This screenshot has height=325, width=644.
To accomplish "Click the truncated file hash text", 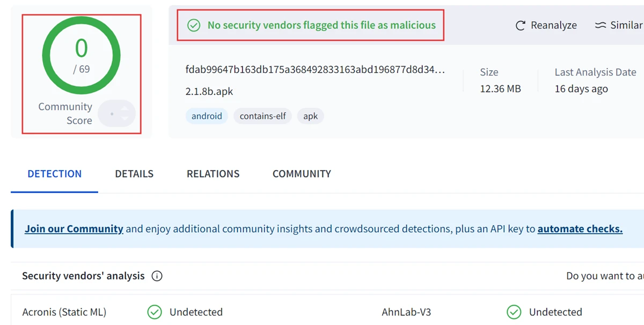I will coord(316,70).
